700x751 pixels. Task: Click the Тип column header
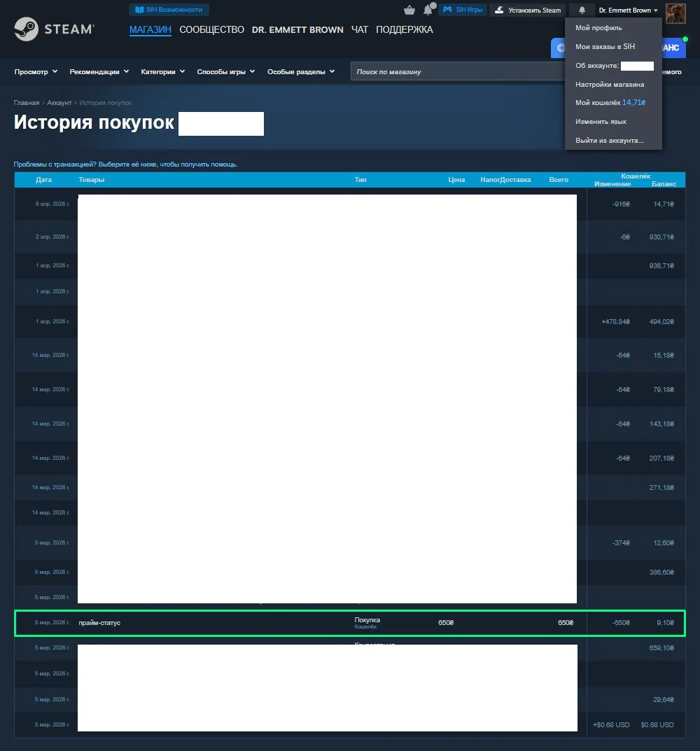(x=360, y=180)
